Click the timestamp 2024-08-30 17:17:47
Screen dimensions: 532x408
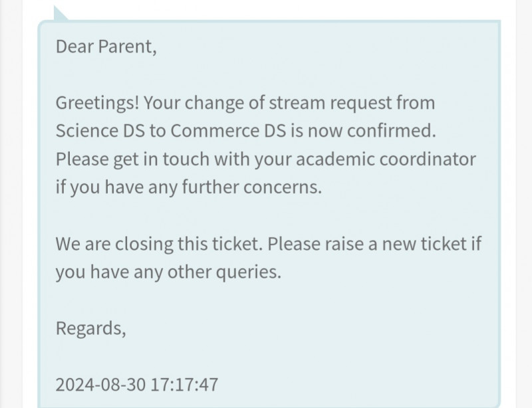(x=137, y=384)
